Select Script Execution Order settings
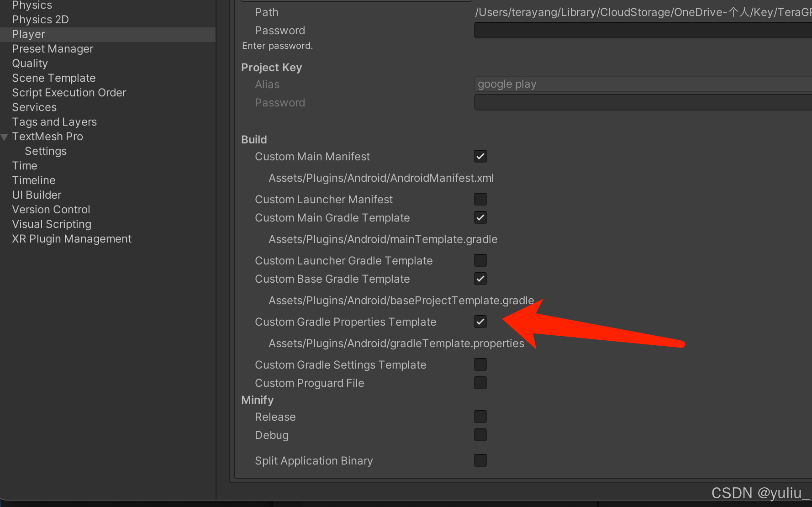812x507 pixels. (x=69, y=92)
